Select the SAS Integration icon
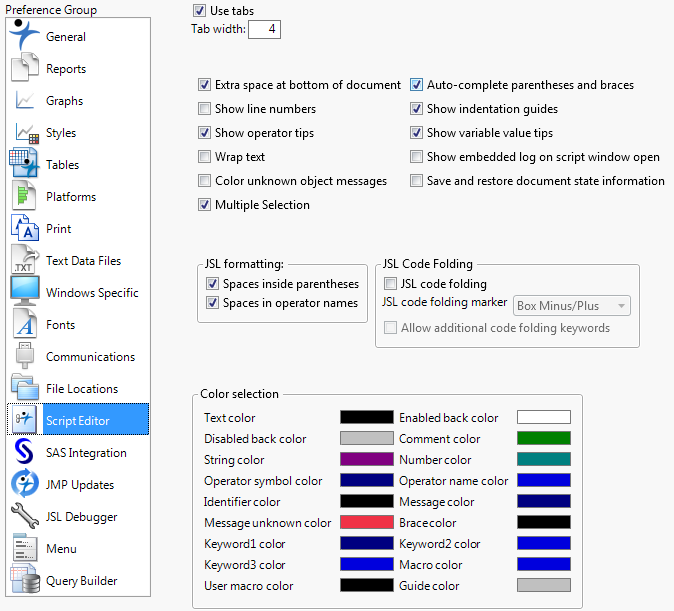 (24, 453)
